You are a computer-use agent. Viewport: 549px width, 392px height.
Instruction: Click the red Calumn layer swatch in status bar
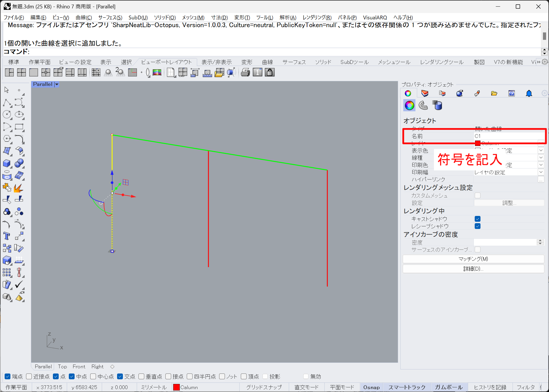click(x=176, y=387)
